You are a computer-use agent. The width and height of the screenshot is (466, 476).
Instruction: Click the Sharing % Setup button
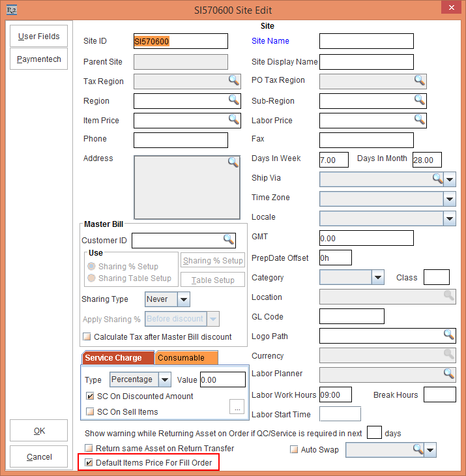pyautogui.click(x=212, y=260)
